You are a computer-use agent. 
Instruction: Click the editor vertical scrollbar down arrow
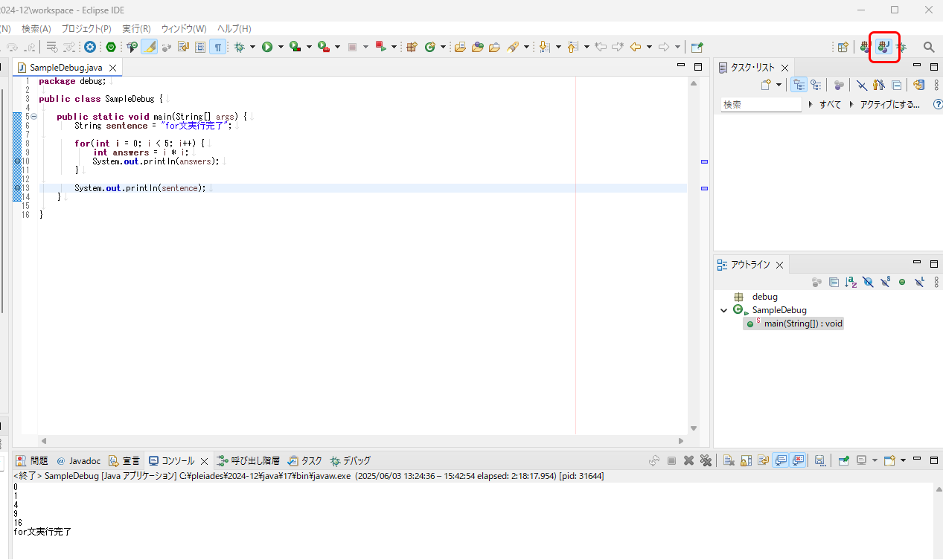coord(694,428)
